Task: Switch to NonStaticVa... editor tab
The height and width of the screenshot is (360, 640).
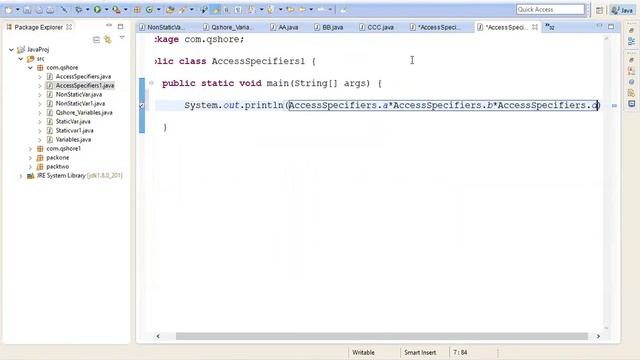Action: [162, 27]
